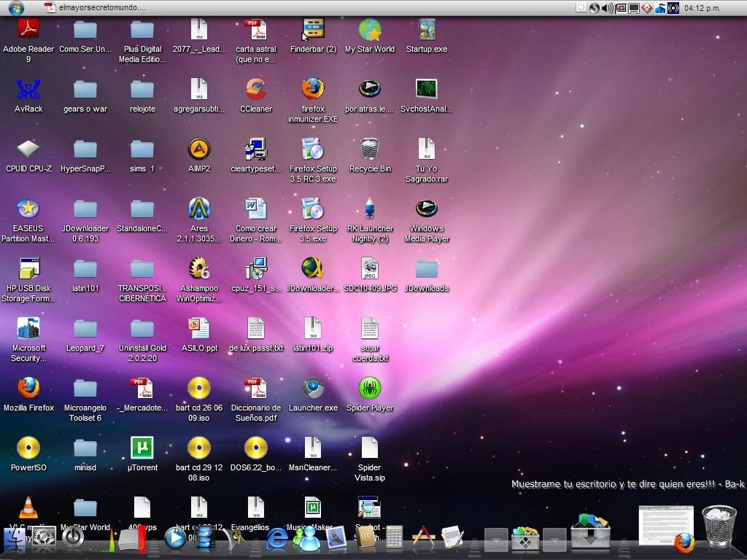This screenshot has width=747, height=560.
Task: Click the power button icon in dock
Action: click(x=72, y=537)
